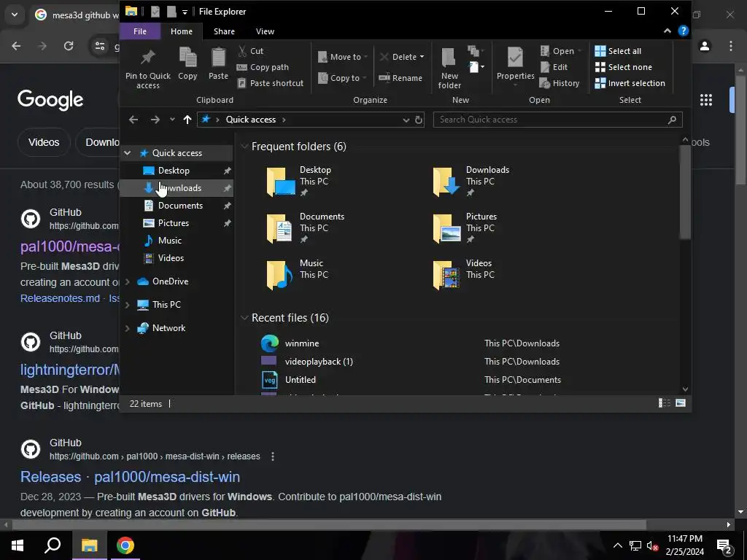Open the notification center icon

(724, 545)
